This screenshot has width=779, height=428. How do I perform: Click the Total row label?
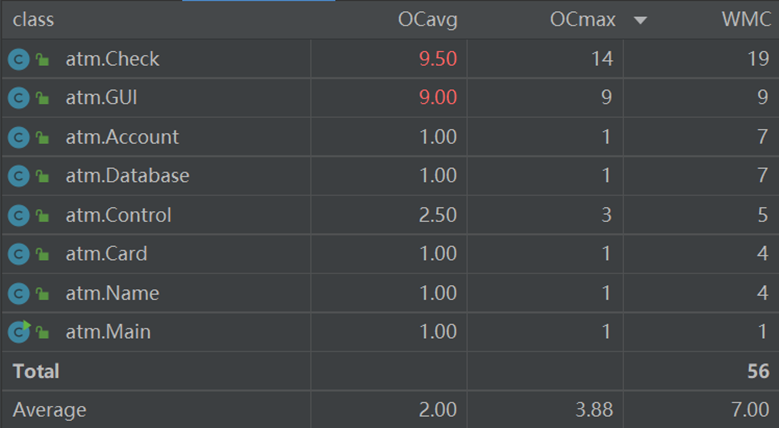click(36, 371)
